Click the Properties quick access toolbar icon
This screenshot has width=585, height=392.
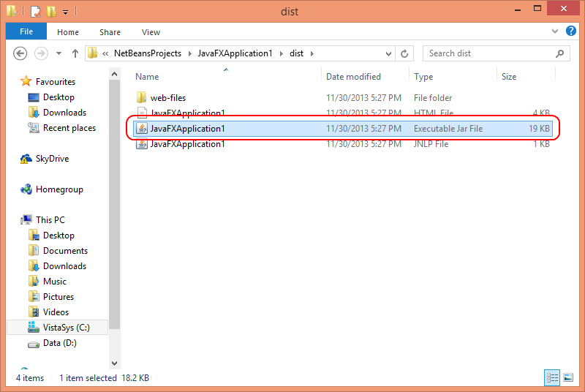(35, 12)
